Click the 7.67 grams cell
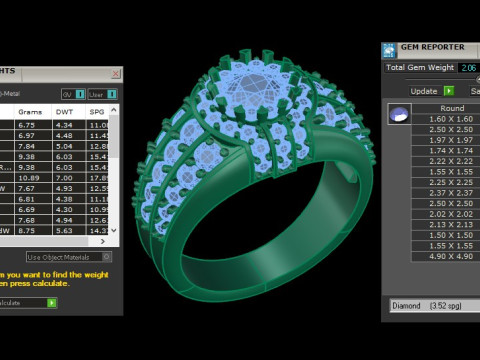 click(x=33, y=189)
